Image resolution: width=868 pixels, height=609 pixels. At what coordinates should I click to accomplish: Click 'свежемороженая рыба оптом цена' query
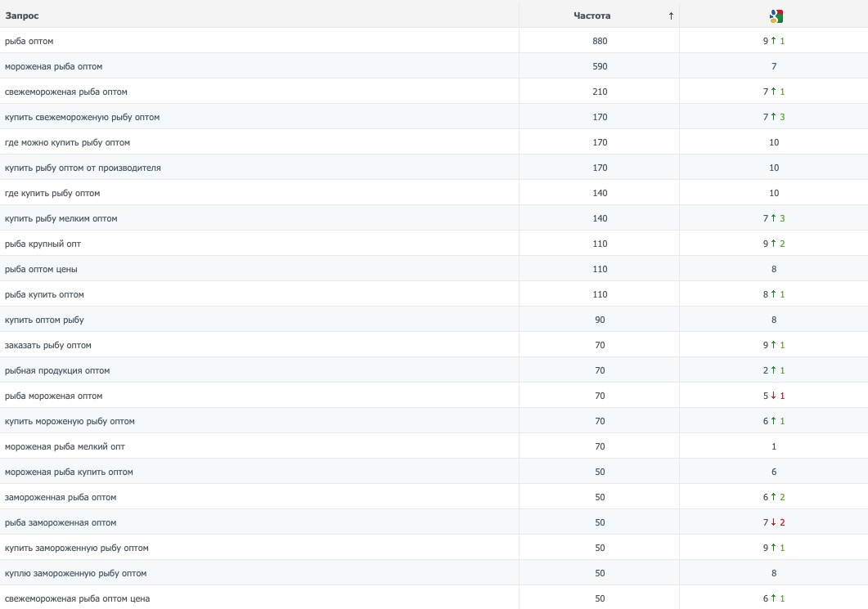tap(77, 598)
